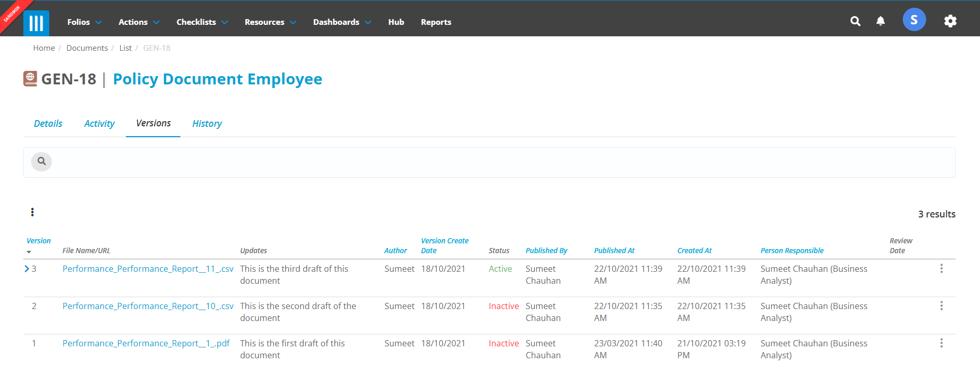Expand version 3 row chevron
The width and height of the screenshot is (980, 380).
coord(27,269)
